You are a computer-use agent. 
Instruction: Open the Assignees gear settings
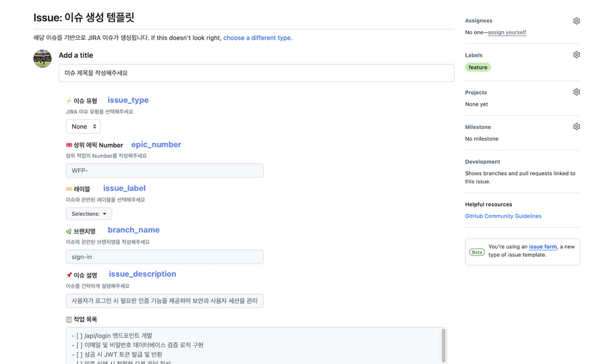coord(577,21)
